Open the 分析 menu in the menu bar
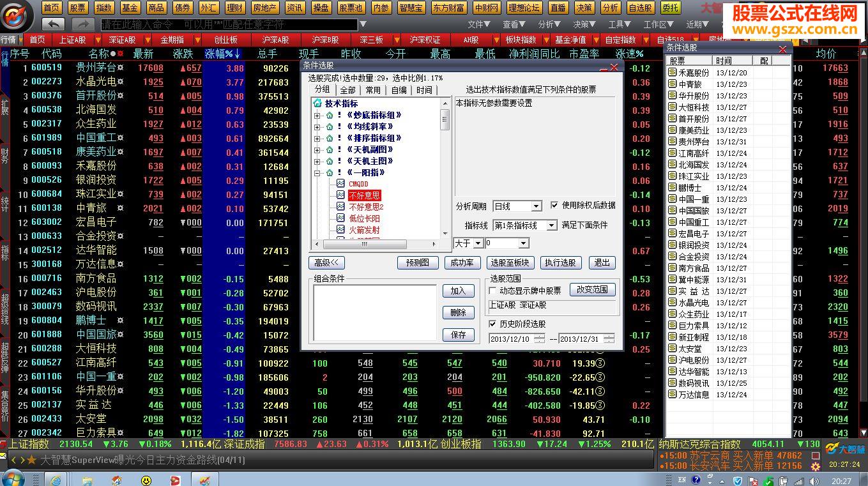Screen dimensions: 868x486 pyautogui.click(x=549, y=24)
